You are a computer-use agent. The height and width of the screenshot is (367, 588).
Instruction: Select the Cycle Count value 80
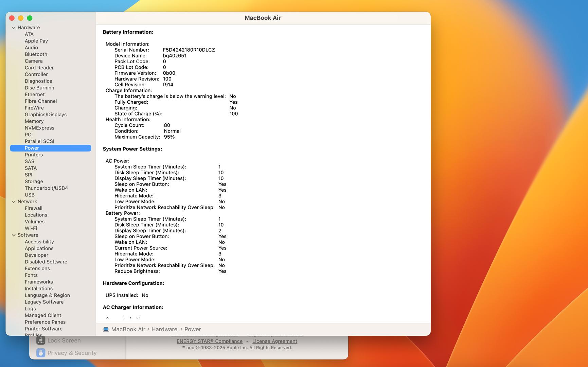point(167,125)
